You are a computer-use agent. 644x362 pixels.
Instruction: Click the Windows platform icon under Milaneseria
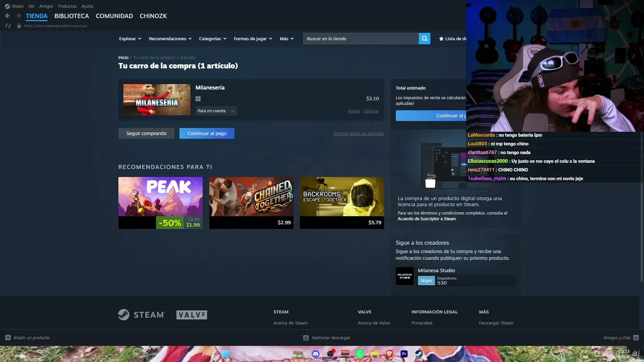(x=198, y=99)
